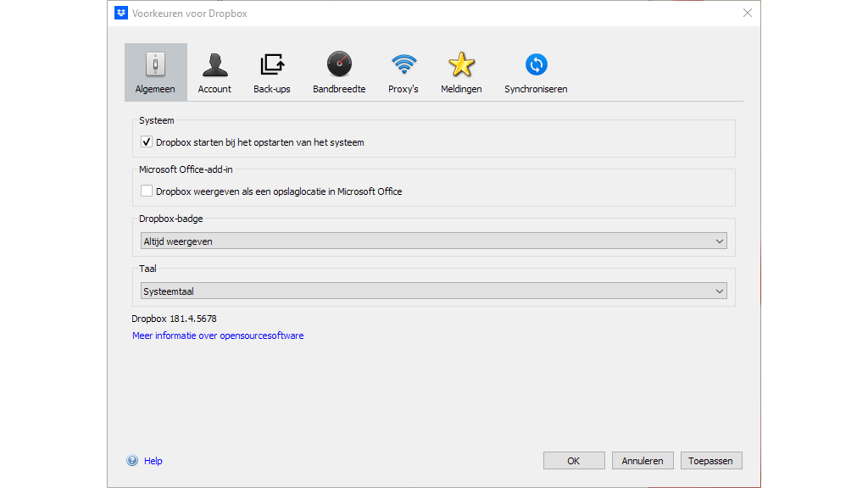Open Meer informatie over opensourcesoftware link
The height and width of the screenshot is (488, 868).
pyautogui.click(x=218, y=335)
